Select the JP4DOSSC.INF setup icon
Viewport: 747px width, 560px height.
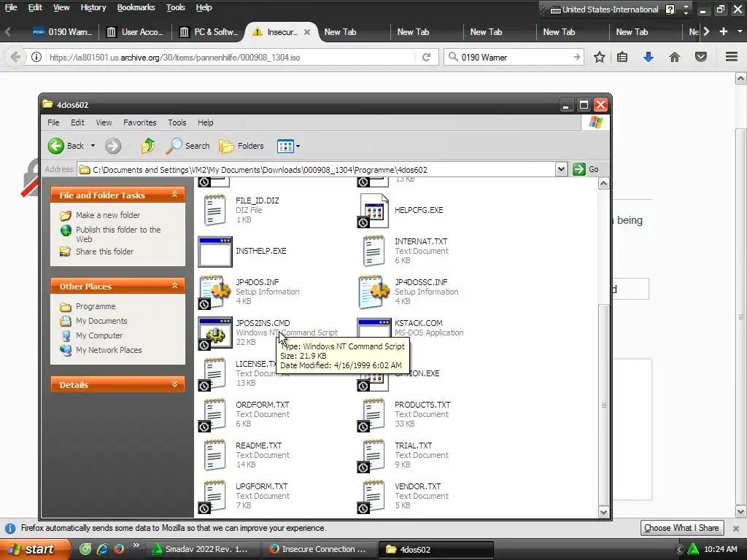[374, 292]
